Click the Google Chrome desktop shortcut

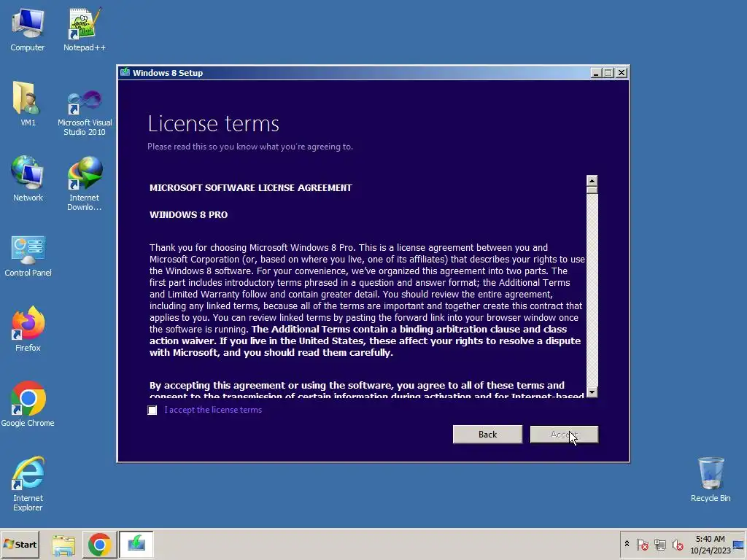pyautogui.click(x=28, y=404)
